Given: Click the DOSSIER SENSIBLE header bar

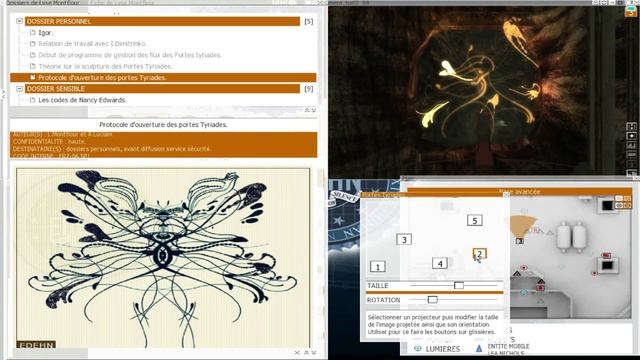Looking at the screenshot, I should point(162,89).
